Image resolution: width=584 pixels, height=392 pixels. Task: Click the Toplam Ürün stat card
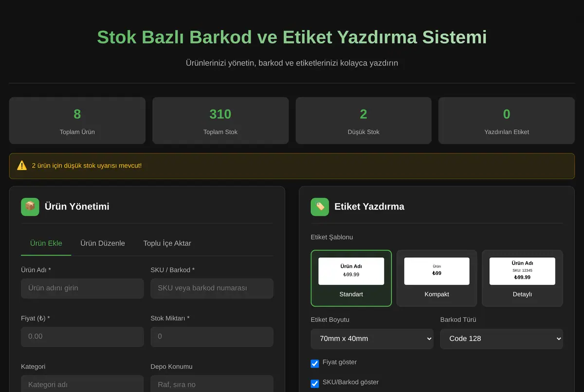tap(77, 121)
